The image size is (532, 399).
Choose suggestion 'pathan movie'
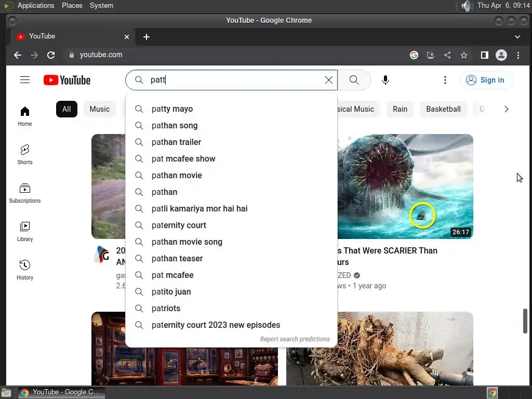(231, 176)
